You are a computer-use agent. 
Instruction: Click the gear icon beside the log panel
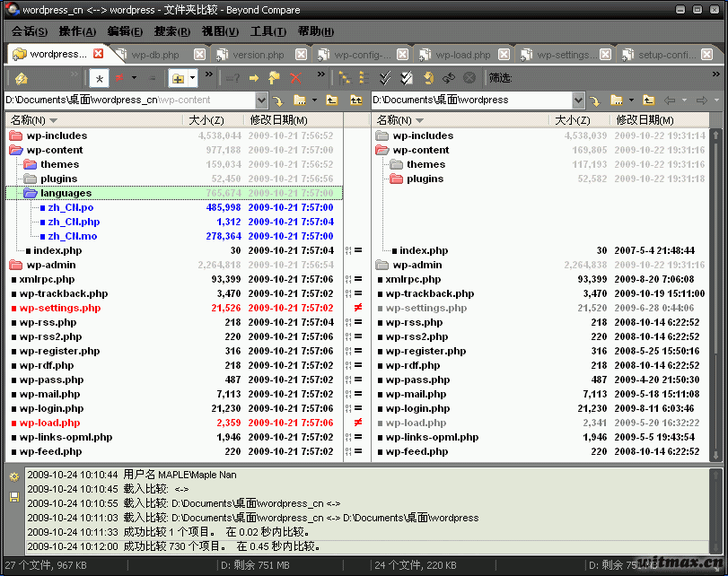[x=14, y=476]
